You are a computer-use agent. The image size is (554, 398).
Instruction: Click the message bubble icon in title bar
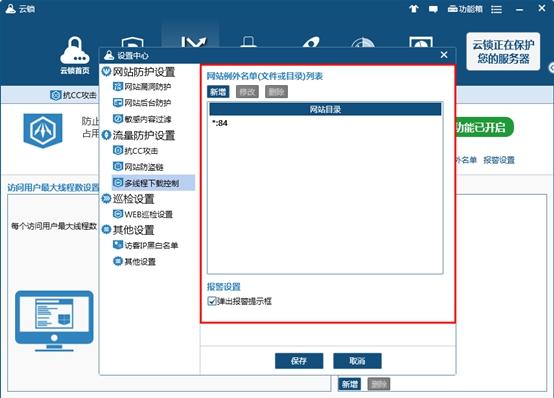[433, 9]
